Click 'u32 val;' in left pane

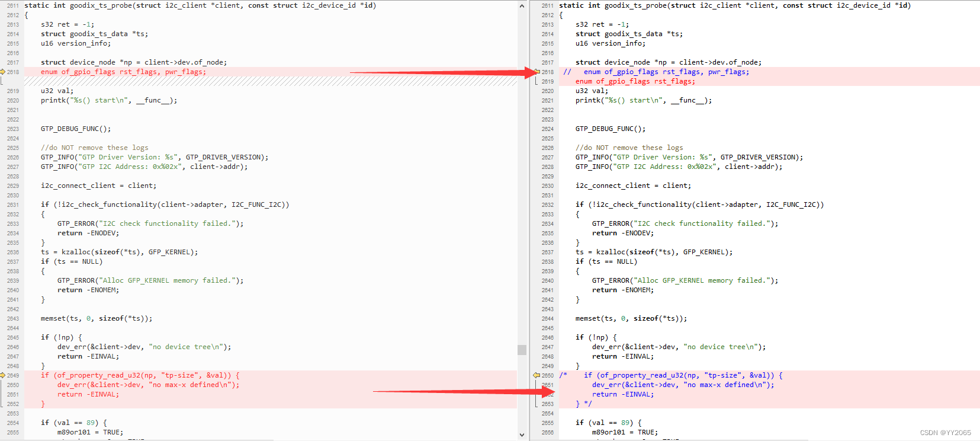[57, 91]
